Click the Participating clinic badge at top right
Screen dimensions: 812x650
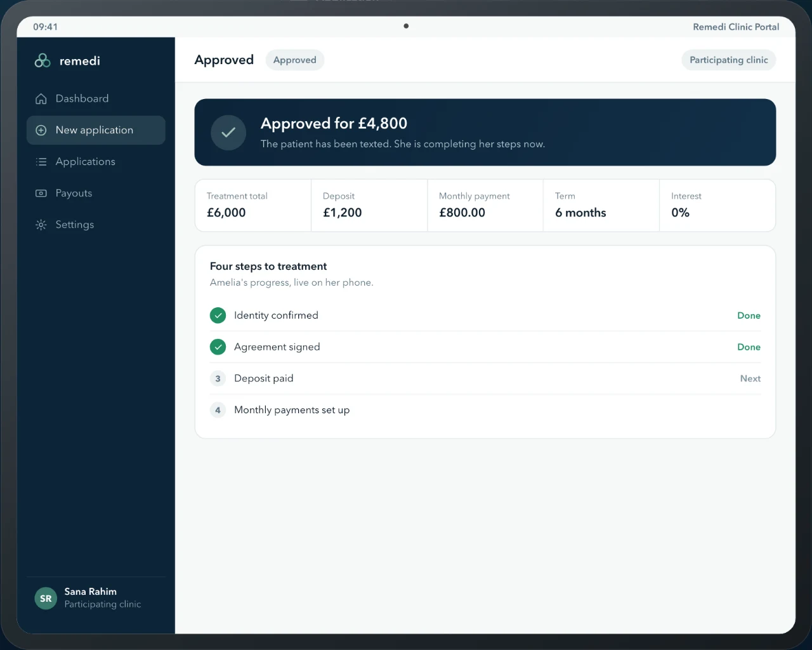pos(728,60)
